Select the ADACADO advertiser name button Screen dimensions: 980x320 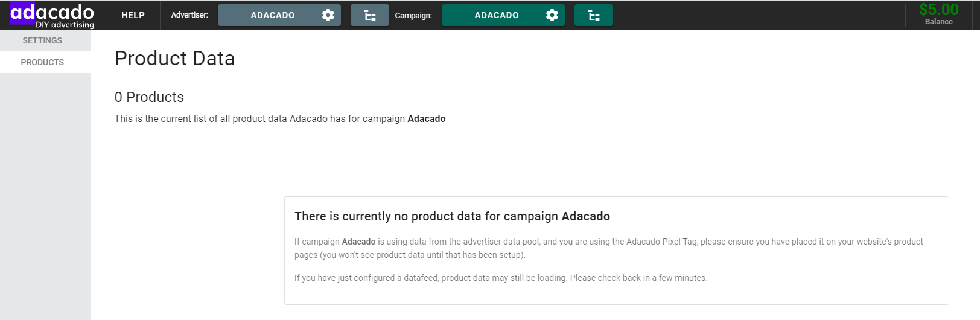coord(273,15)
